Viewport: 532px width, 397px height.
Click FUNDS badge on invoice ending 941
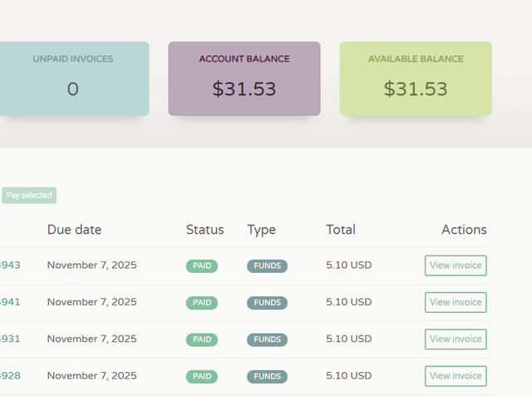pos(267,303)
